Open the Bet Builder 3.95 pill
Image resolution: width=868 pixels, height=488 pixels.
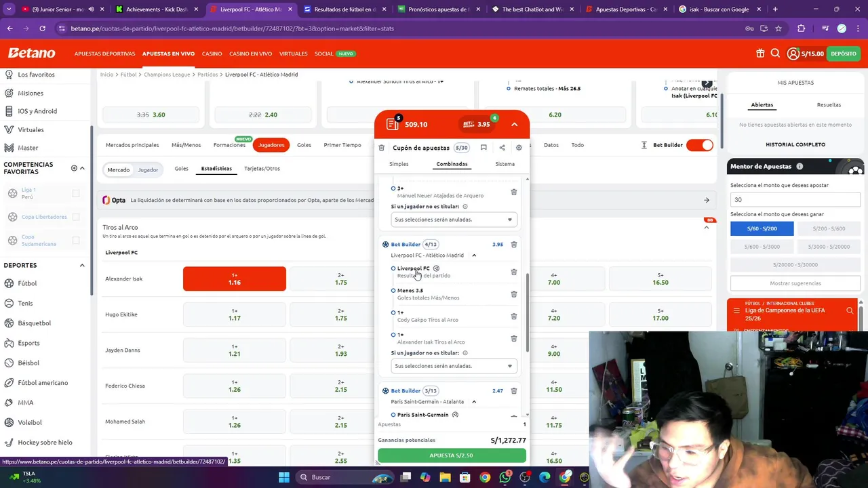click(x=477, y=124)
